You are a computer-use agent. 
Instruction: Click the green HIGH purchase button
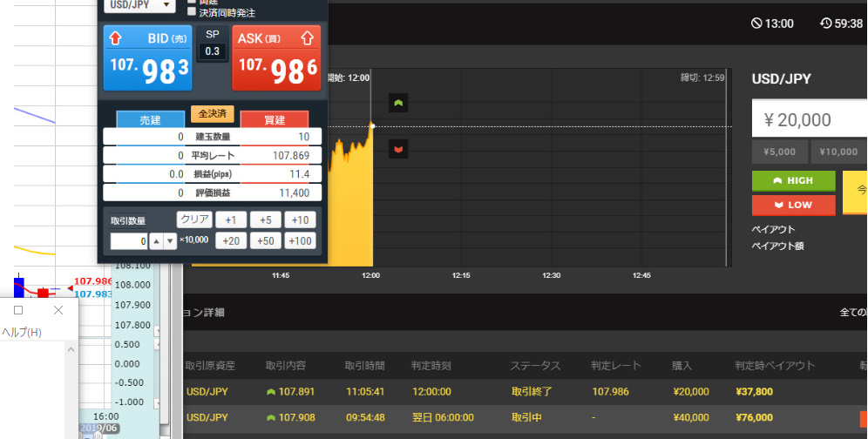point(793,181)
